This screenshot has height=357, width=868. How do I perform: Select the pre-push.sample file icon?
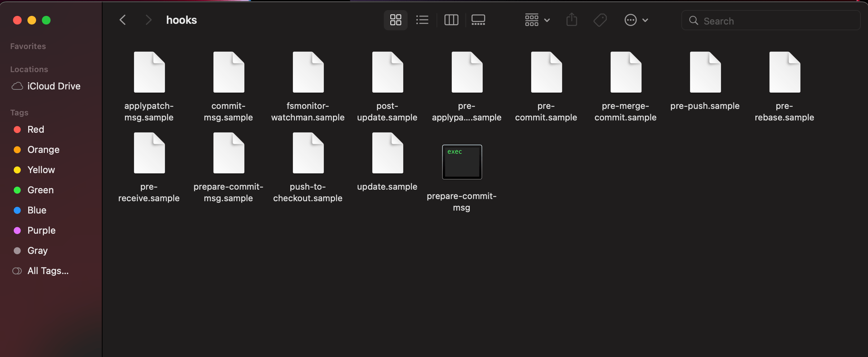(x=705, y=72)
